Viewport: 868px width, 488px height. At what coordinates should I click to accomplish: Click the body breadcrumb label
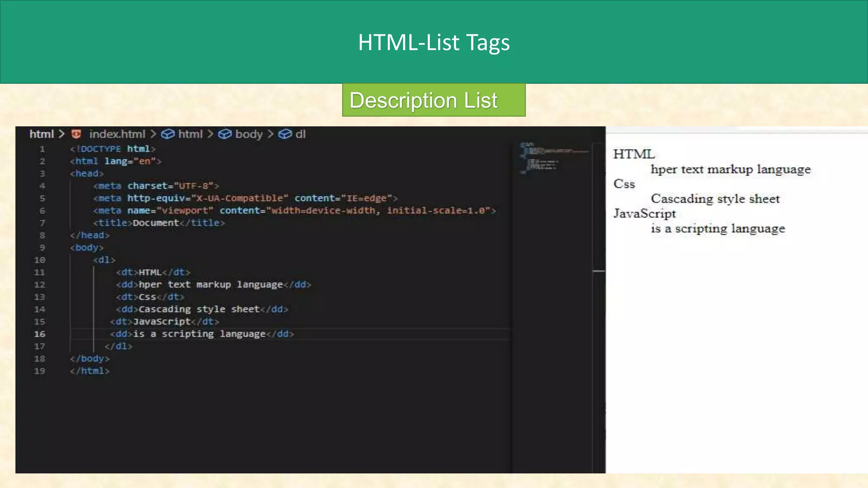tap(249, 134)
